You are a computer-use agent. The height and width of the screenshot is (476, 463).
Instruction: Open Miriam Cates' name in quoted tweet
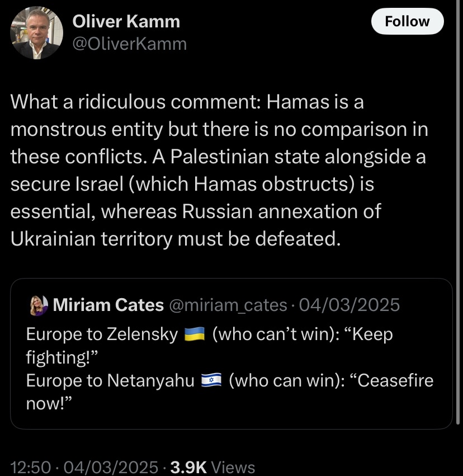tap(108, 305)
